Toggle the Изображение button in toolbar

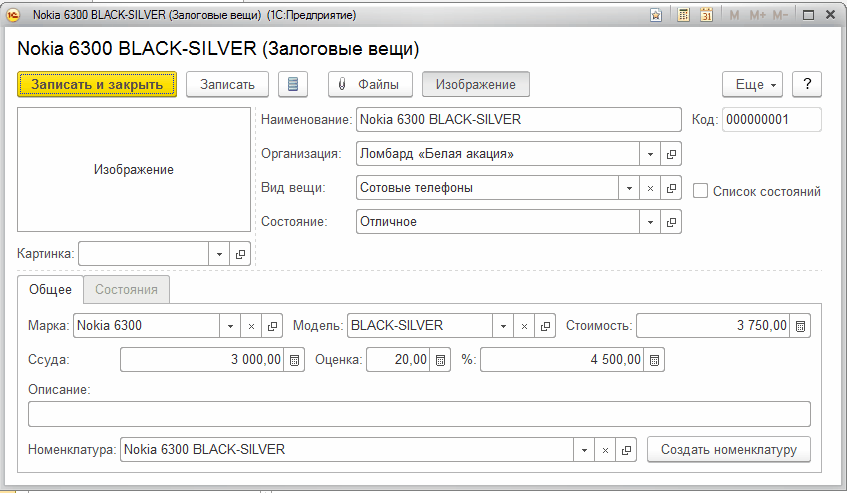click(x=475, y=84)
